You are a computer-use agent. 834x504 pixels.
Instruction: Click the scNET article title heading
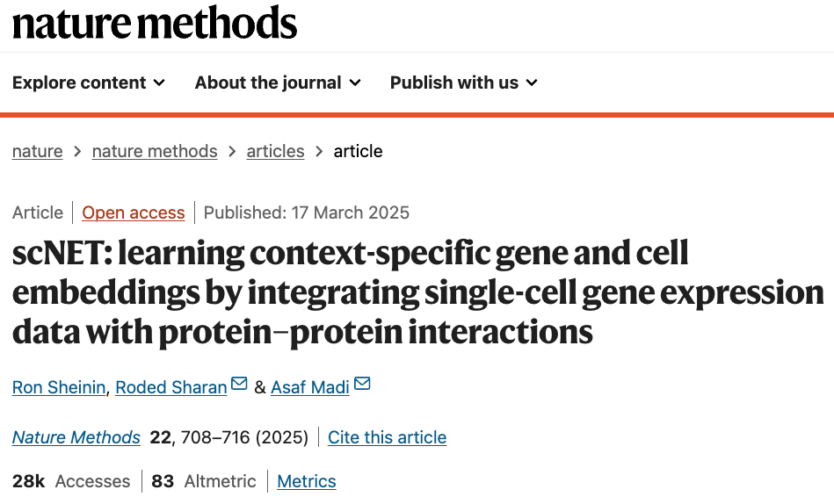418,292
